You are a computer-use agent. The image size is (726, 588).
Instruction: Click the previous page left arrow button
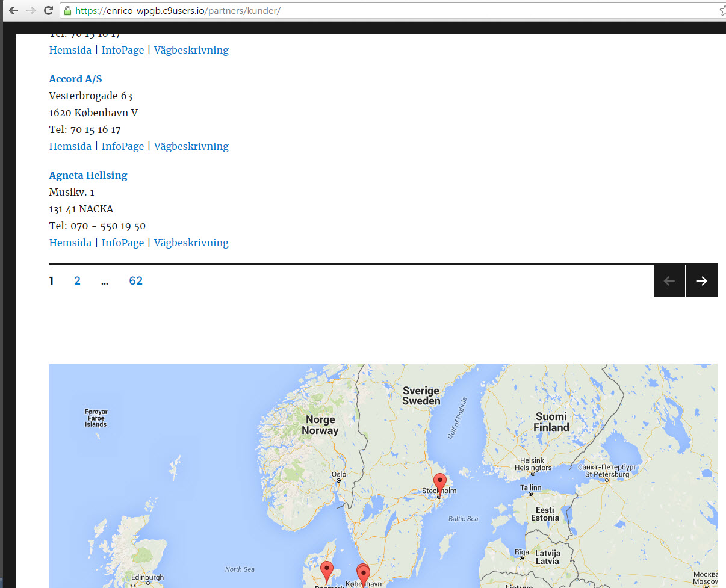pyautogui.click(x=669, y=281)
